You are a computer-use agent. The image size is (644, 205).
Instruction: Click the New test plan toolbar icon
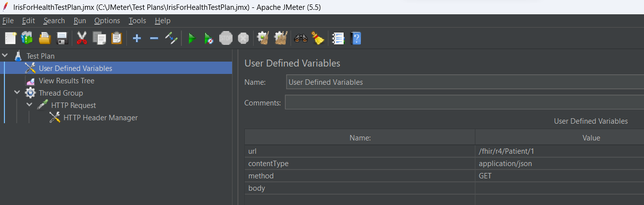click(11, 38)
